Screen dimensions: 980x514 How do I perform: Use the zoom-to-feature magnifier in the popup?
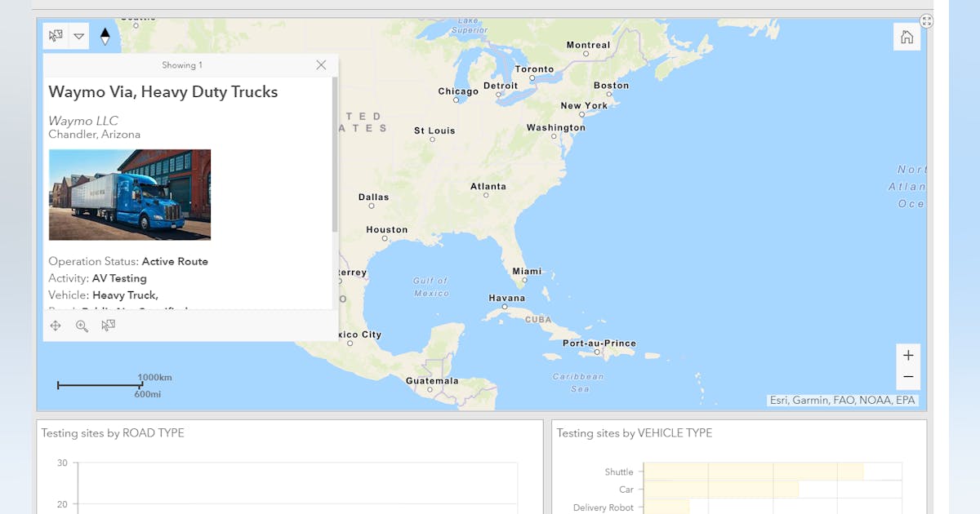tap(82, 325)
